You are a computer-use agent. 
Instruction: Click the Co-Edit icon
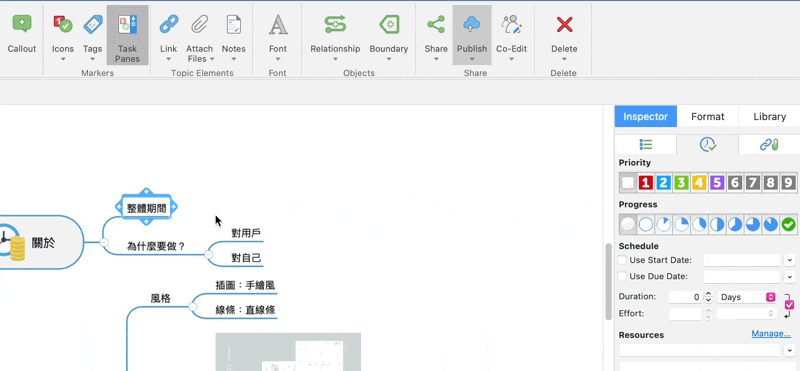click(511, 24)
